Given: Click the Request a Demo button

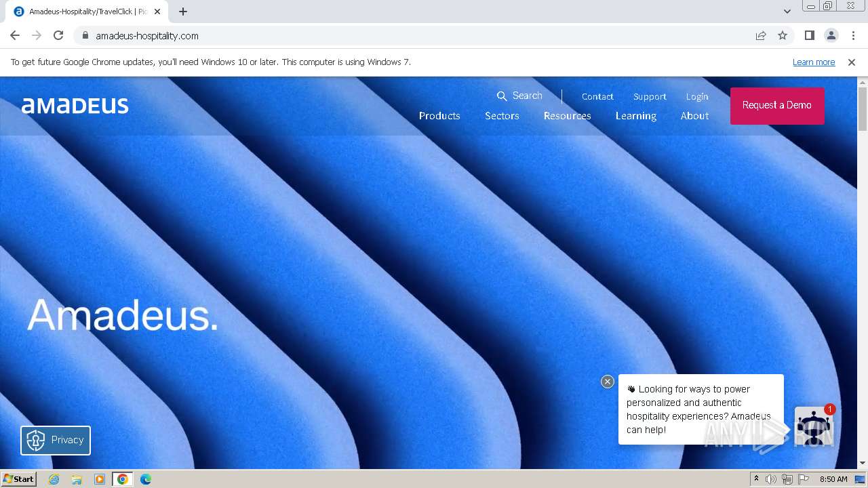Looking at the screenshot, I should [x=777, y=105].
